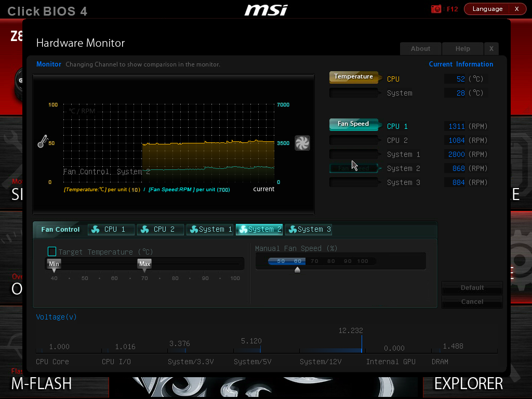Screen dimensions: 532x399
Task: Click the fan icon in the System 1 tab
Action: pyautogui.click(x=194, y=230)
